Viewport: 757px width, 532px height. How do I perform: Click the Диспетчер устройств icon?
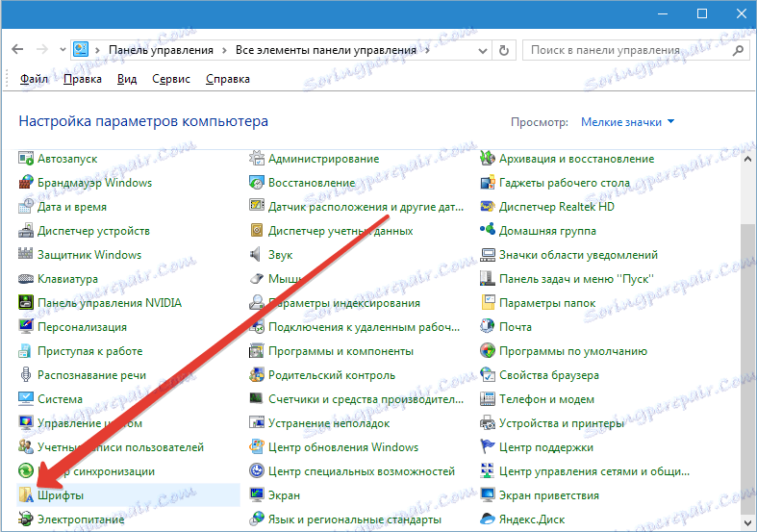tap(26, 231)
